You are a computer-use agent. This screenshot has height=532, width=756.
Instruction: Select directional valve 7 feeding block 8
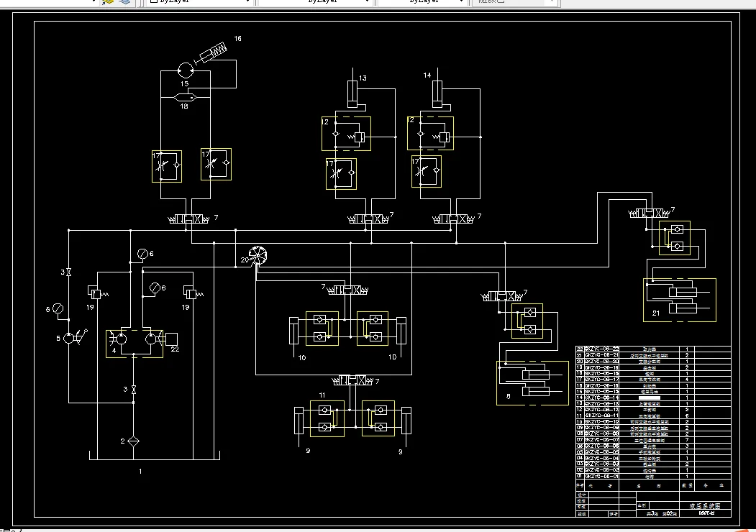tap(504, 296)
